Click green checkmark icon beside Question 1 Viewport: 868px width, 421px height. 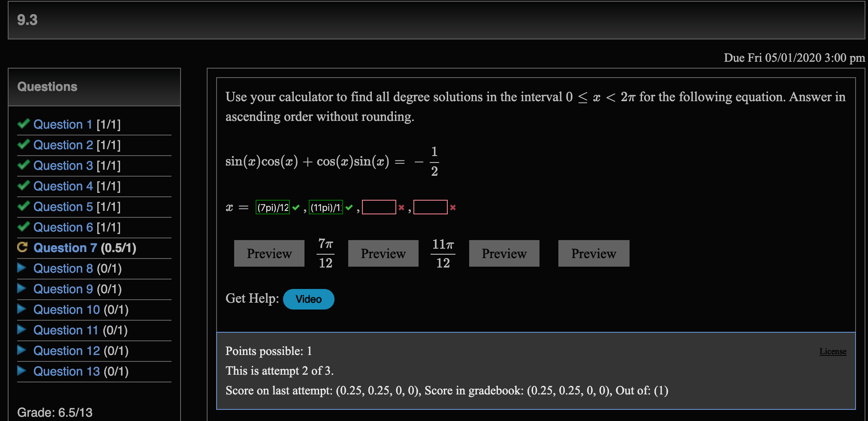(x=23, y=123)
